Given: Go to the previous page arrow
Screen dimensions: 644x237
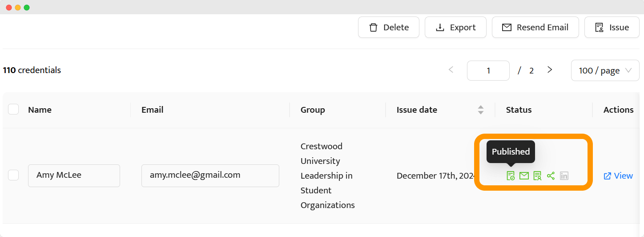Looking at the screenshot, I should [x=451, y=70].
